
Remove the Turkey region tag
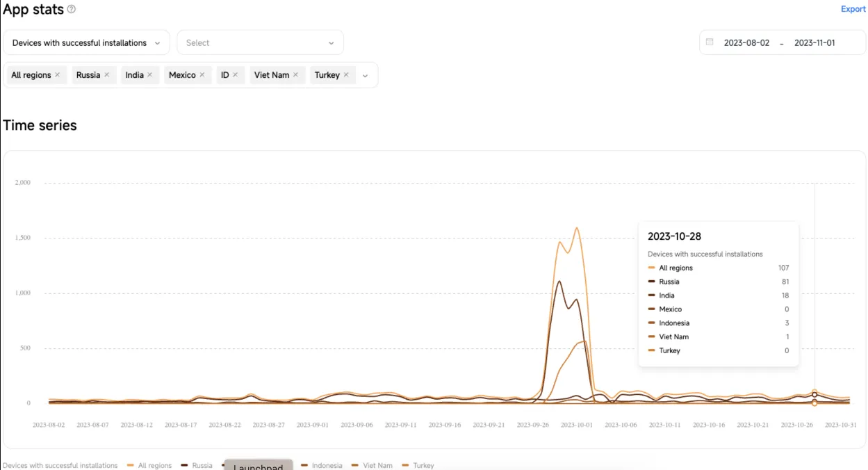346,75
